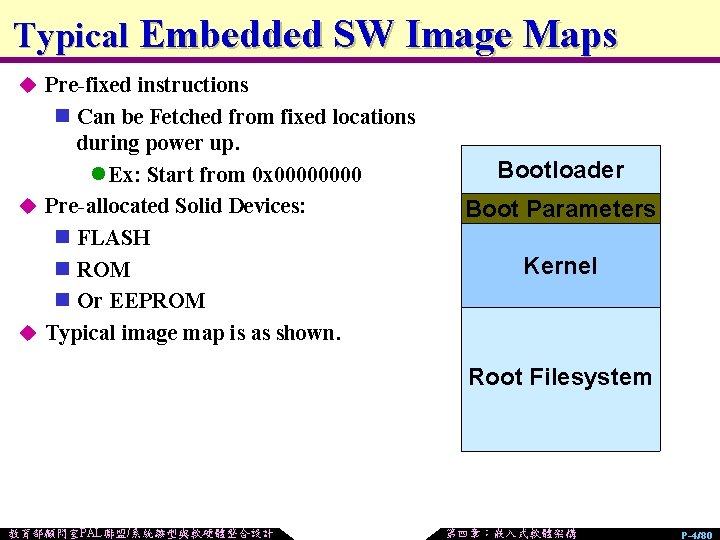
Task: Select the Root Filesystem block in diagram
Action: (x=561, y=379)
